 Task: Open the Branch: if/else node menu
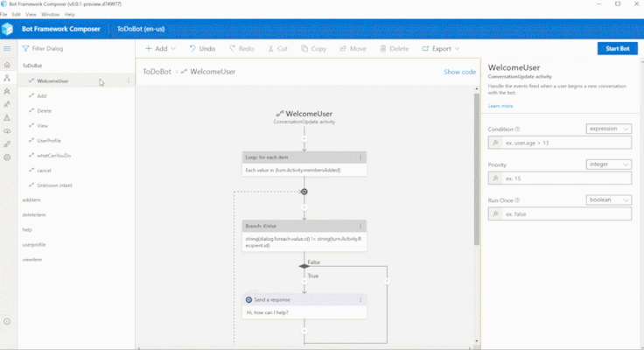pyautogui.click(x=360, y=226)
